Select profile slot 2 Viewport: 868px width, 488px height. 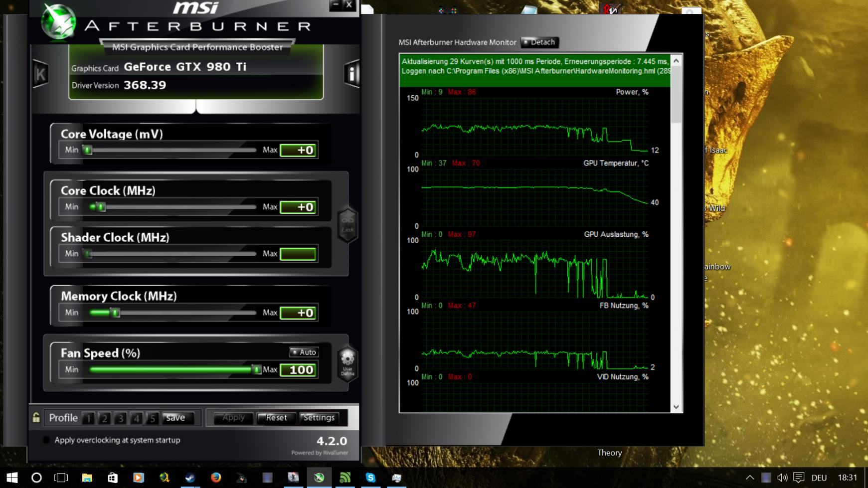click(104, 418)
